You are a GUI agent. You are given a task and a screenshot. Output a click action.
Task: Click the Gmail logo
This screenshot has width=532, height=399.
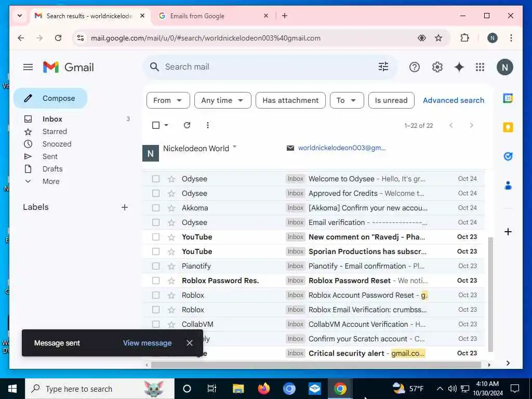[x=68, y=67]
